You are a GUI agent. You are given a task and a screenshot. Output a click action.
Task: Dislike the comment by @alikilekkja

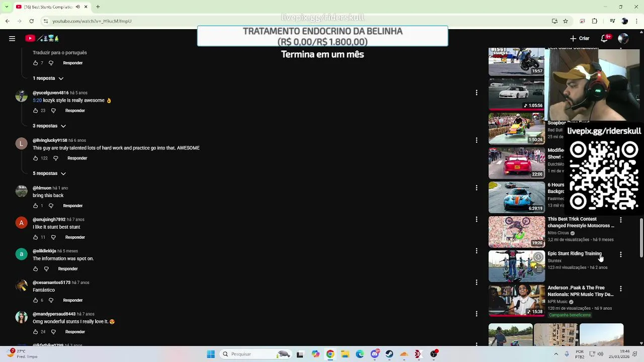46,269
